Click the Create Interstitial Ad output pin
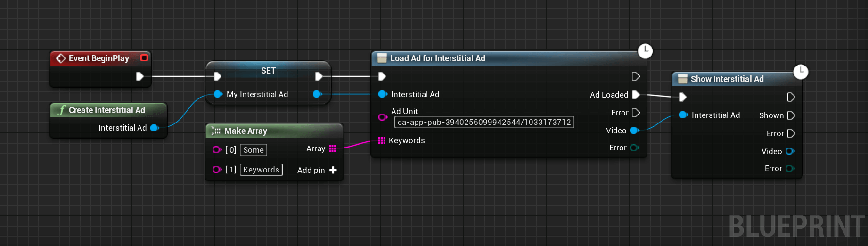Viewport: 868px width, 246px height. [x=155, y=128]
